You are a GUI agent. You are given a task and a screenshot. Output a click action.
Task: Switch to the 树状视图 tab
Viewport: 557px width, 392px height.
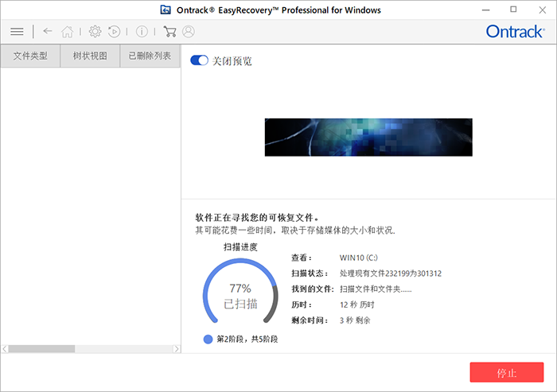point(90,56)
